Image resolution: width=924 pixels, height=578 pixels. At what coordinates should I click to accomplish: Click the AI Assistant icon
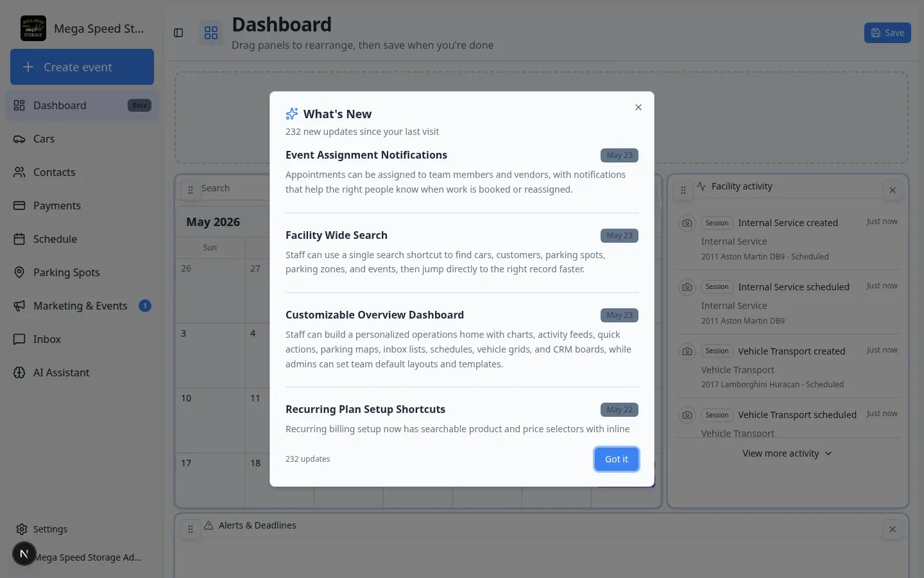(19, 372)
